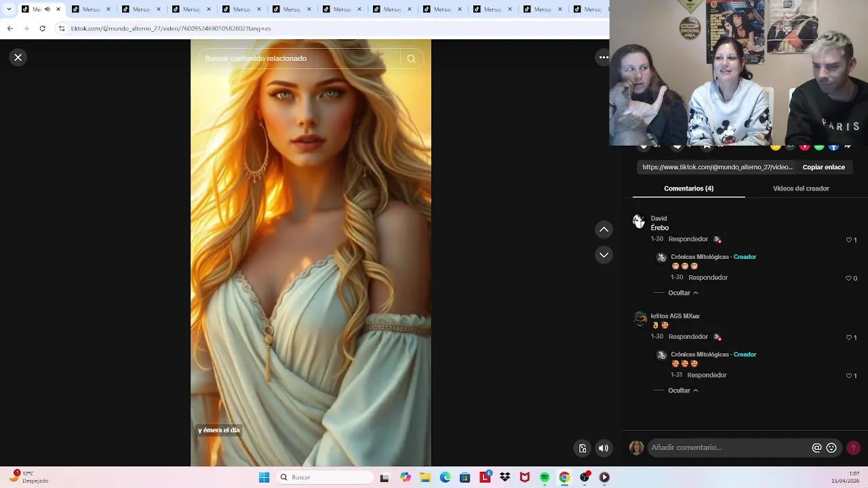Open David's profile avatar
This screenshot has width=868, height=488.
639,222
